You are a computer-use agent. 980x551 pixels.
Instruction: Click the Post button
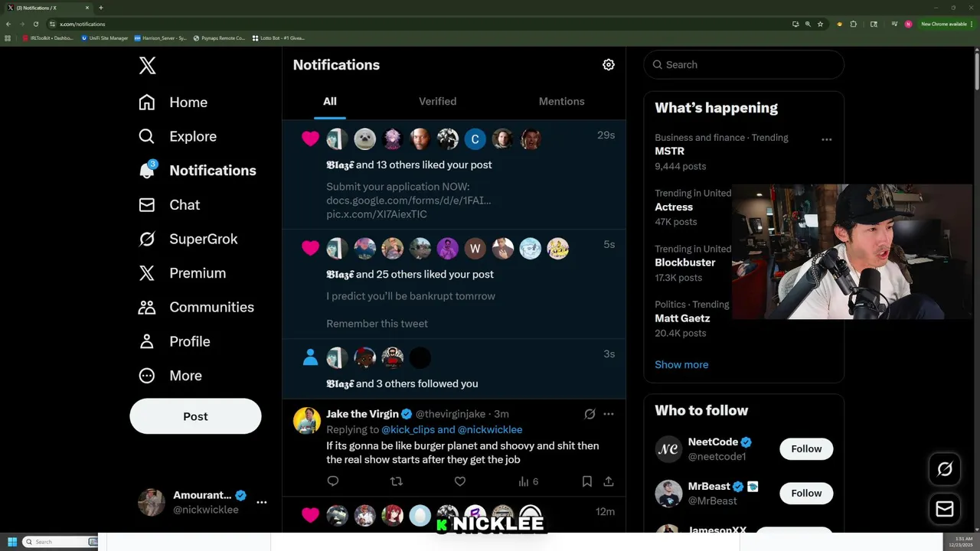coord(195,416)
